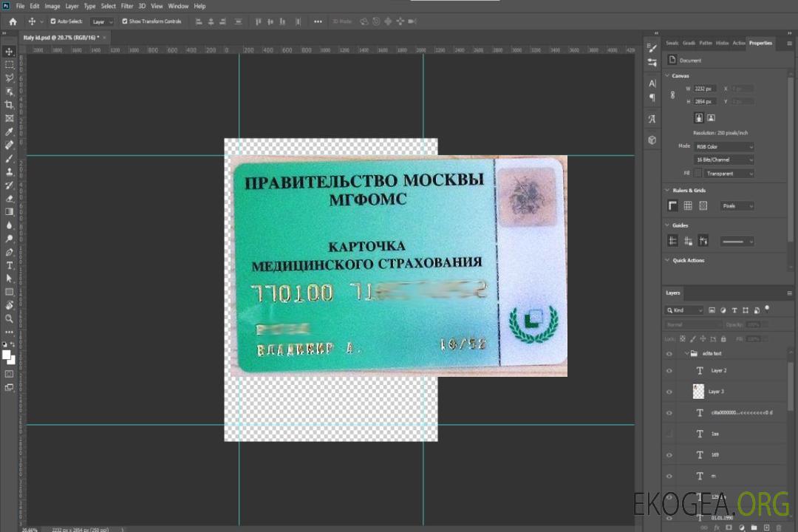Hide the '169' text layer
The height and width of the screenshot is (532, 798).
(669, 455)
